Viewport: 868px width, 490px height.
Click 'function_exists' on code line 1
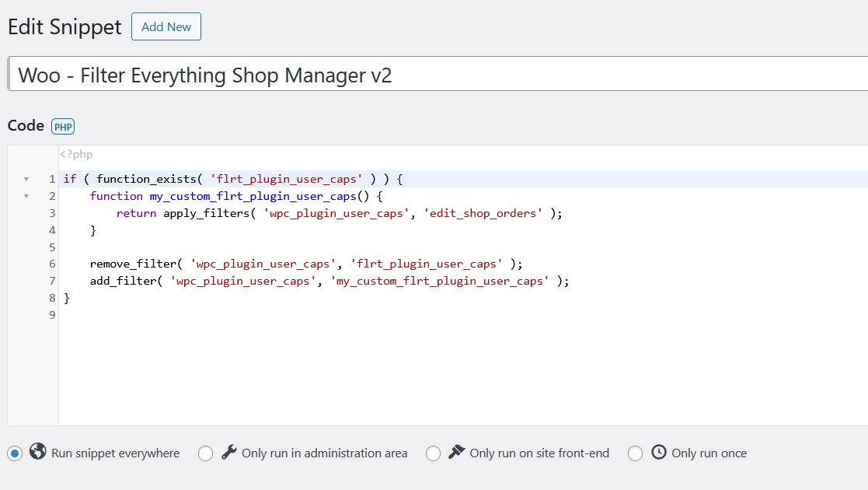coord(146,179)
